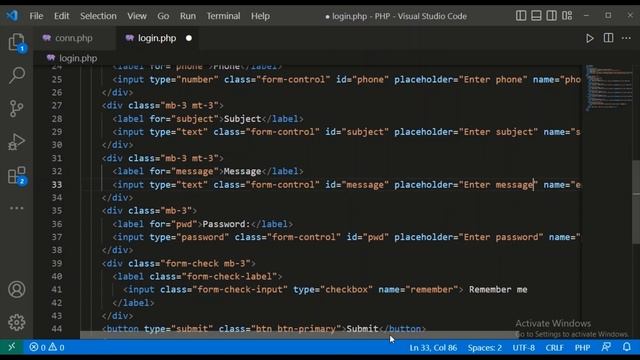The image size is (640, 360).
Task: Open the View menu
Action: (137, 16)
